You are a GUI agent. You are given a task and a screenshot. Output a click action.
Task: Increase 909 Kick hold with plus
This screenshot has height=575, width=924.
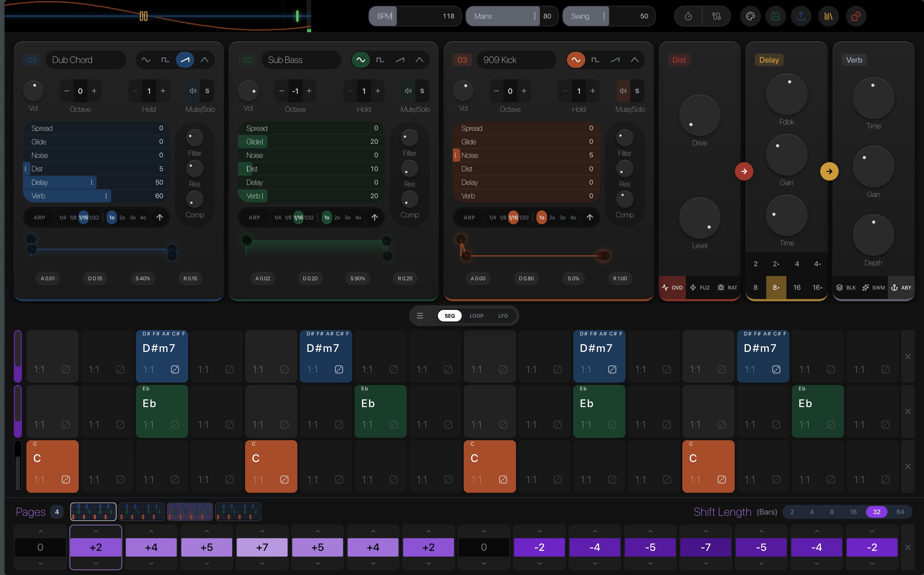pyautogui.click(x=593, y=91)
